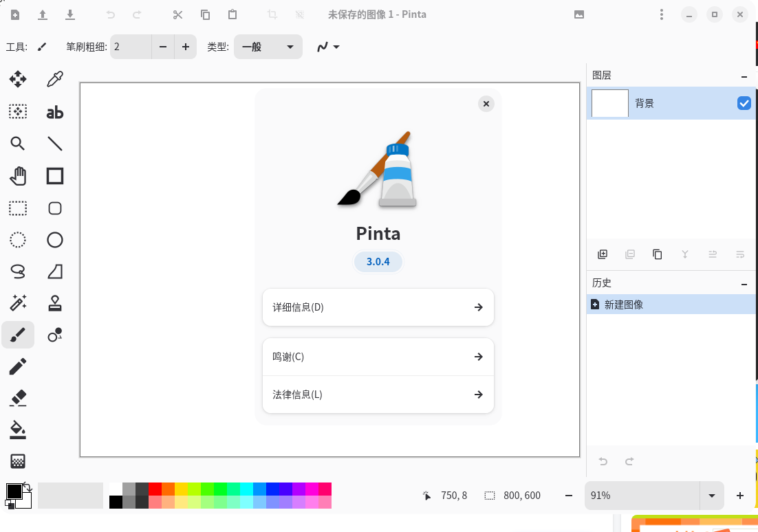The height and width of the screenshot is (532, 758).
Task: Click the black primary color swatch
Action: (x=14, y=491)
